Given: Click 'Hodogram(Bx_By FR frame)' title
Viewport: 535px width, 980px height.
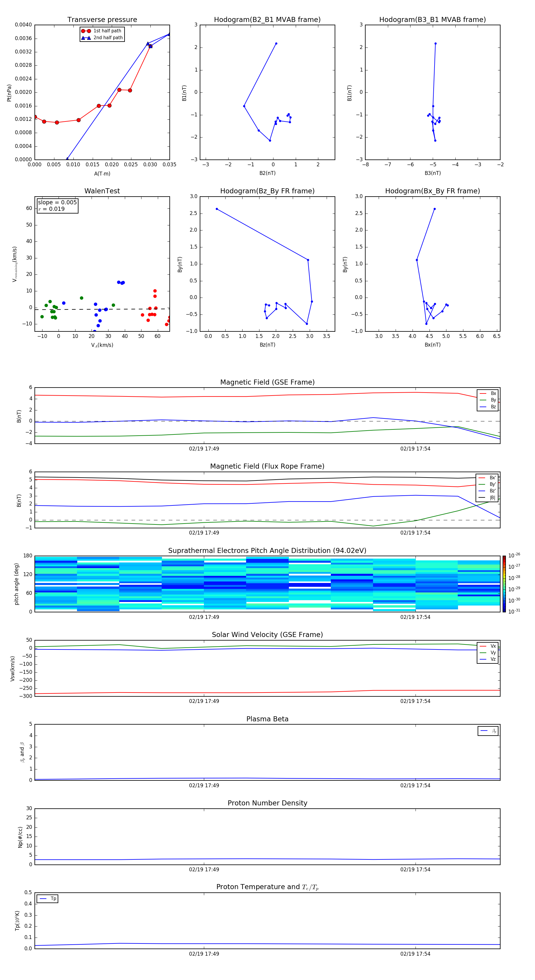Looking at the screenshot, I should click(432, 191).
